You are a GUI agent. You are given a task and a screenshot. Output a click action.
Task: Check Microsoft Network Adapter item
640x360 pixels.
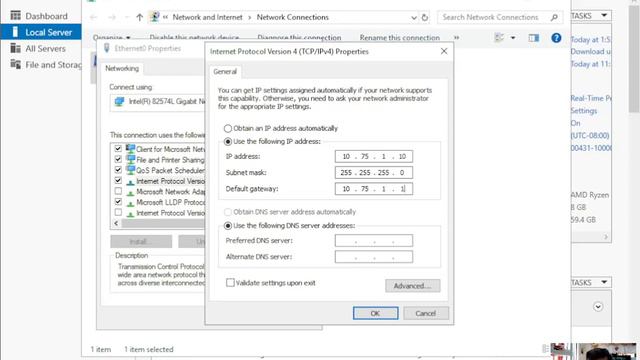click(x=118, y=191)
